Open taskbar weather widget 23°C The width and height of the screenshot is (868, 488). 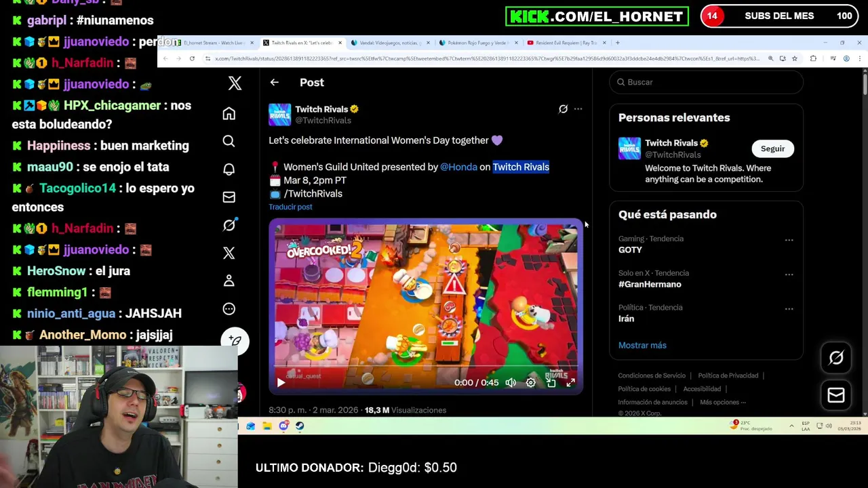point(752,426)
